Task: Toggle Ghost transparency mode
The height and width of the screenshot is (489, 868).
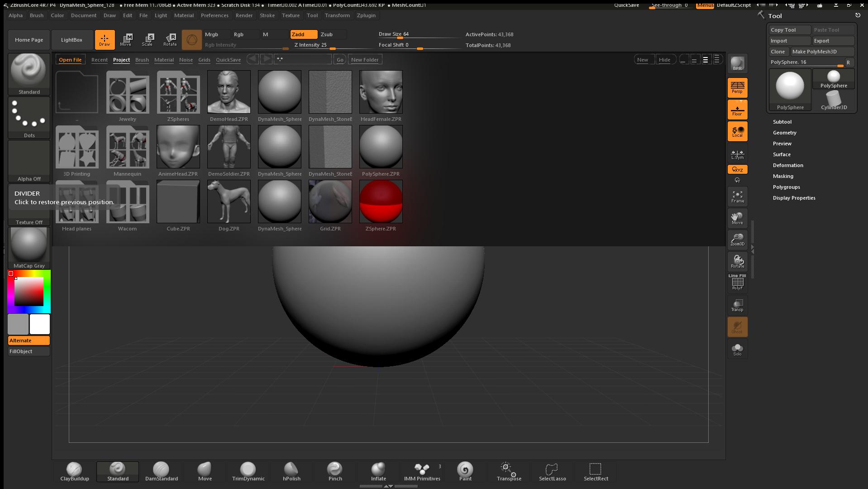Action: coord(737,326)
